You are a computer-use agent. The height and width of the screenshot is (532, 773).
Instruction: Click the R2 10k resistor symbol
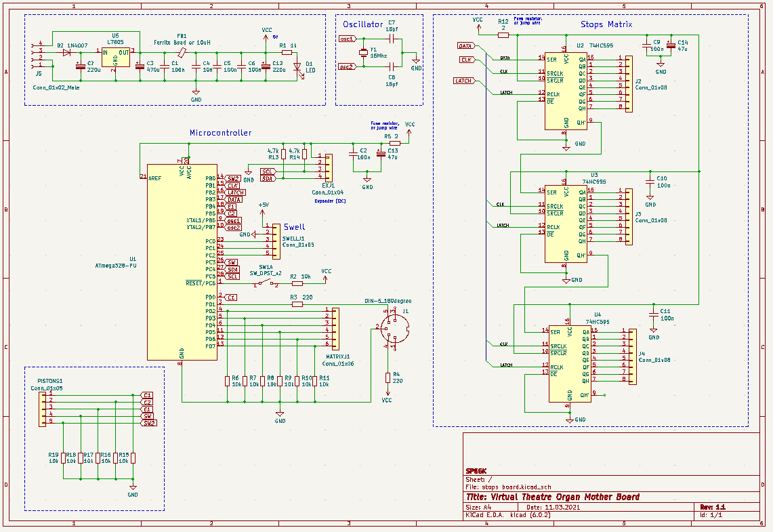pyautogui.click(x=297, y=283)
